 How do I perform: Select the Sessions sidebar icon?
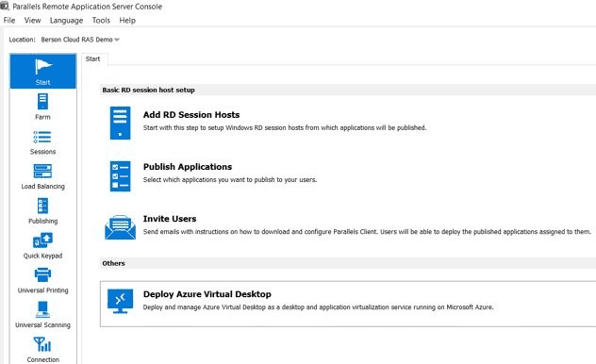coord(42,137)
